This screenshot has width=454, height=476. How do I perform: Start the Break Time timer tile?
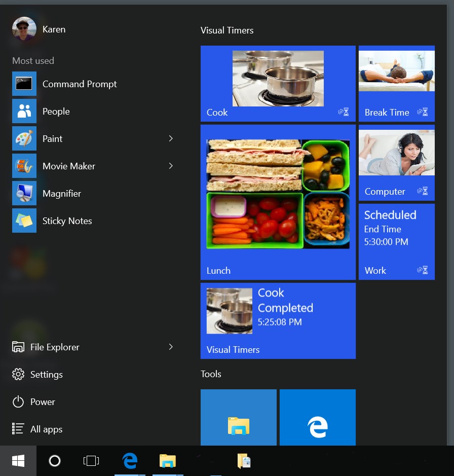click(397, 84)
